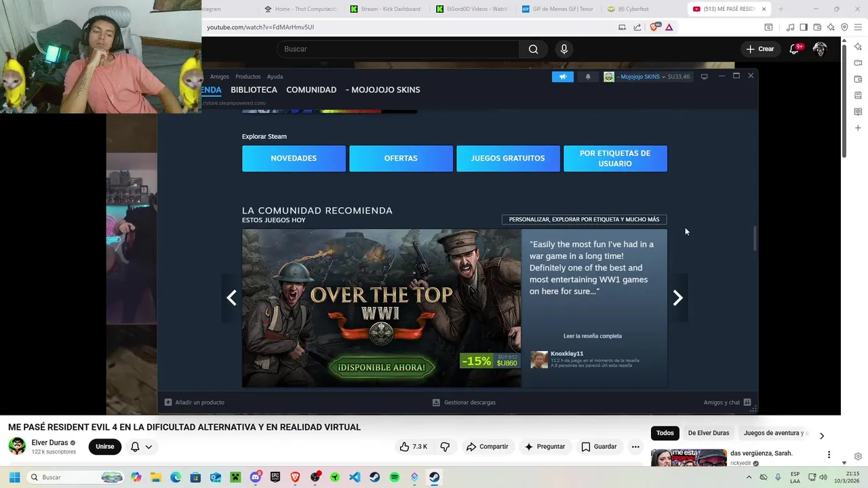Open Steam Amigos menu
Viewport: 868px width, 488px height.
(x=220, y=77)
